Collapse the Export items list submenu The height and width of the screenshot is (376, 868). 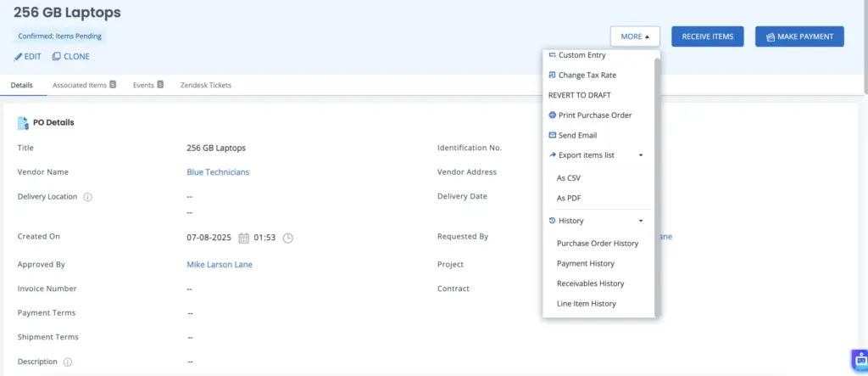pos(640,155)
